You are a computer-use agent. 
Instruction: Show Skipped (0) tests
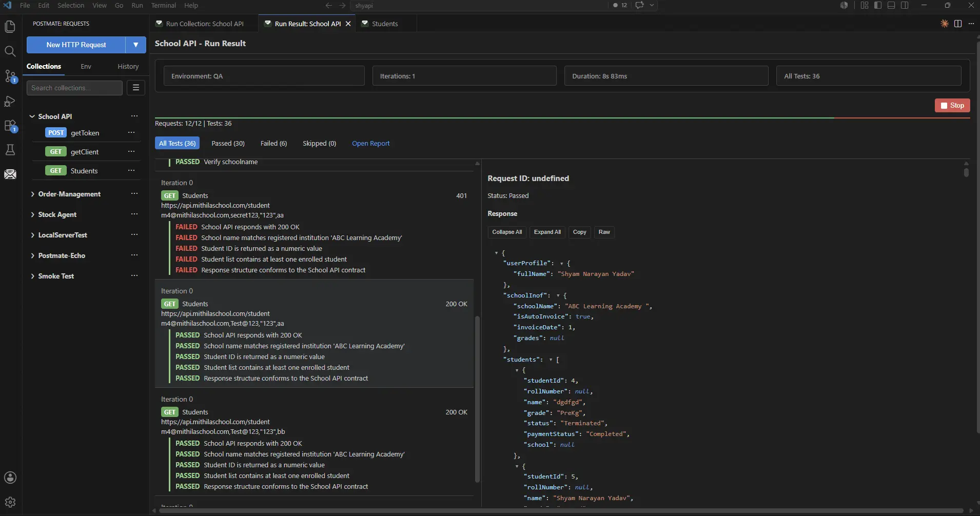[x=319, y=143]
